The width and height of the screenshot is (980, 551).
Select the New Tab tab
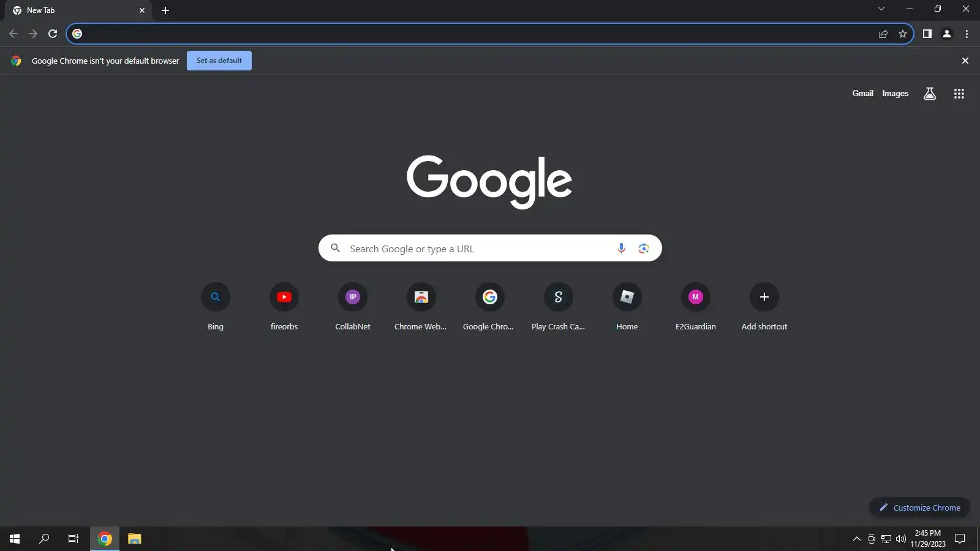pos(78,10)
